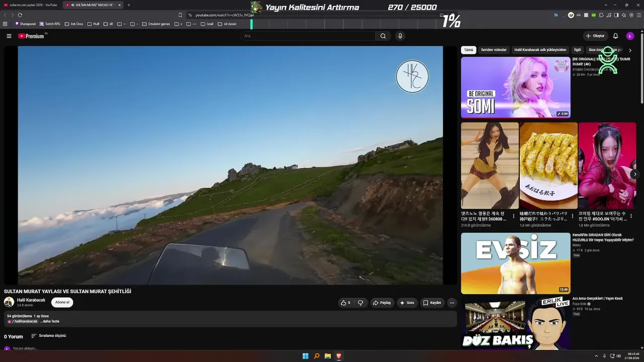Click the Paylaş share button

[382, 303]
